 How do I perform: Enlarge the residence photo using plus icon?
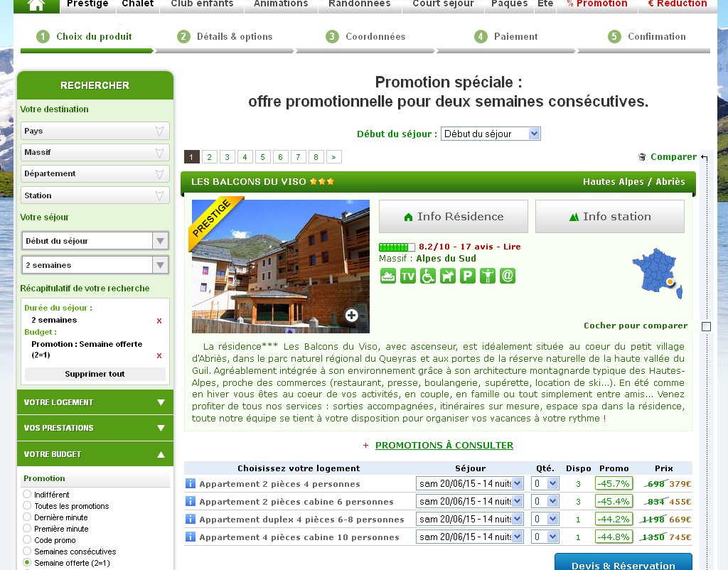tap(351, 316)
